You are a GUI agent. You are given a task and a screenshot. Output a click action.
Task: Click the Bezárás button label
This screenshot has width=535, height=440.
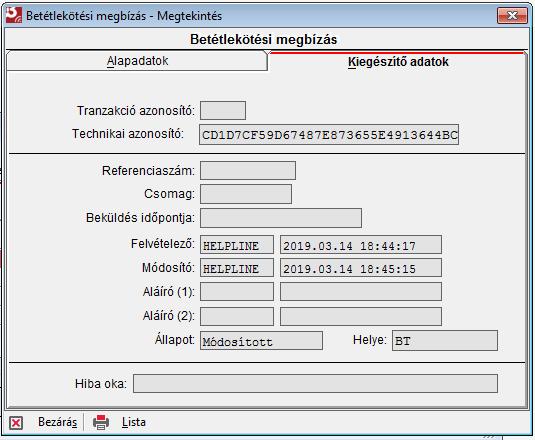point(57,422)
